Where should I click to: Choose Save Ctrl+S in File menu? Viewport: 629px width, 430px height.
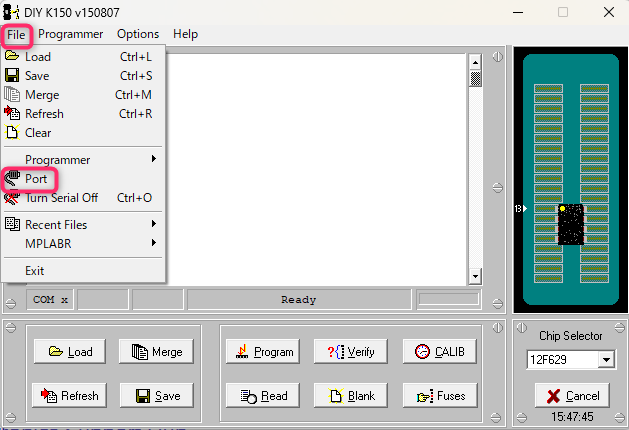click(83, 76)
